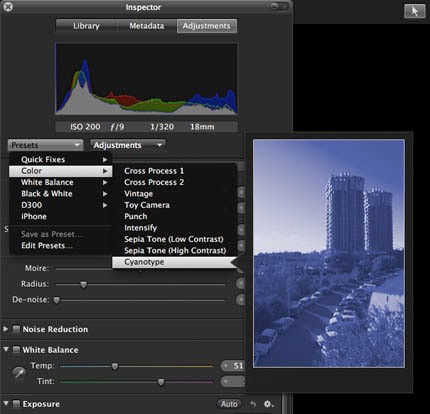Apply the Punch color preset
The width and height of the screenshot is (430, 414).
(x=174, y=216)
